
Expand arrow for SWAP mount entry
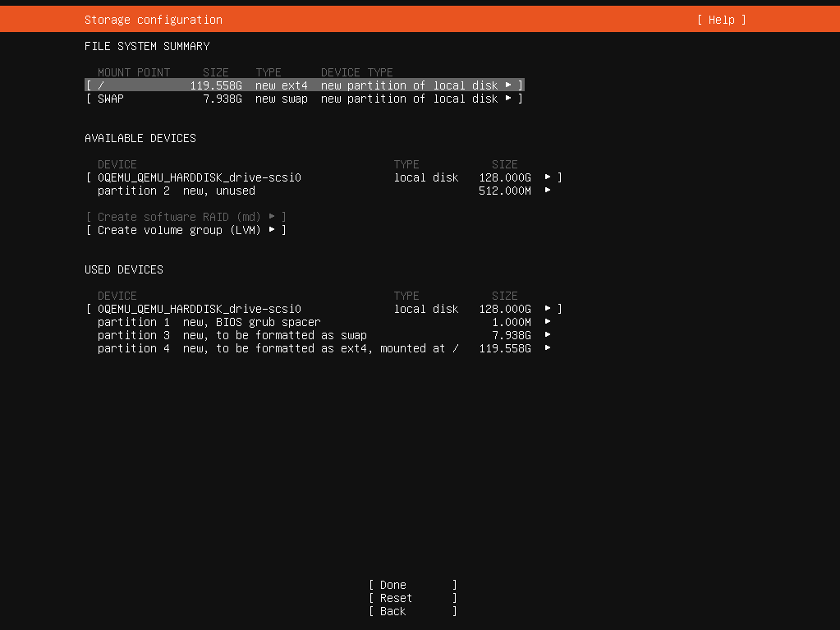click(509, 99)
